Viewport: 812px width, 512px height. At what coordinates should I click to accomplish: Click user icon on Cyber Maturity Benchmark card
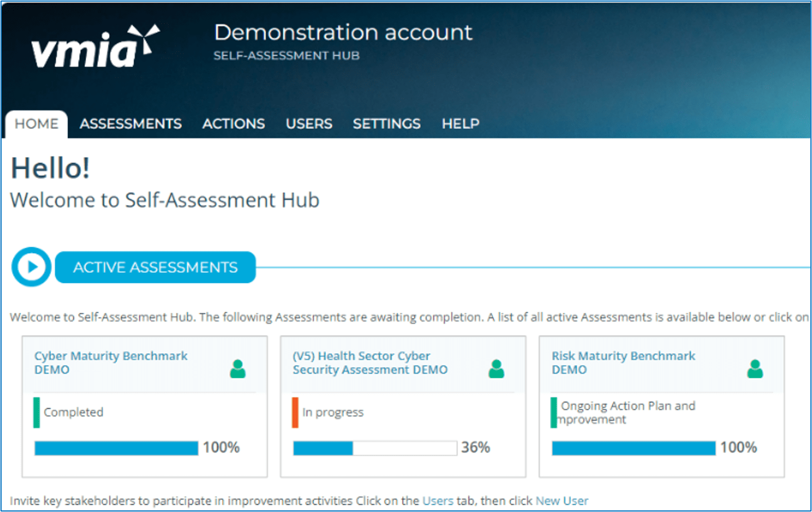pos(237,369)
